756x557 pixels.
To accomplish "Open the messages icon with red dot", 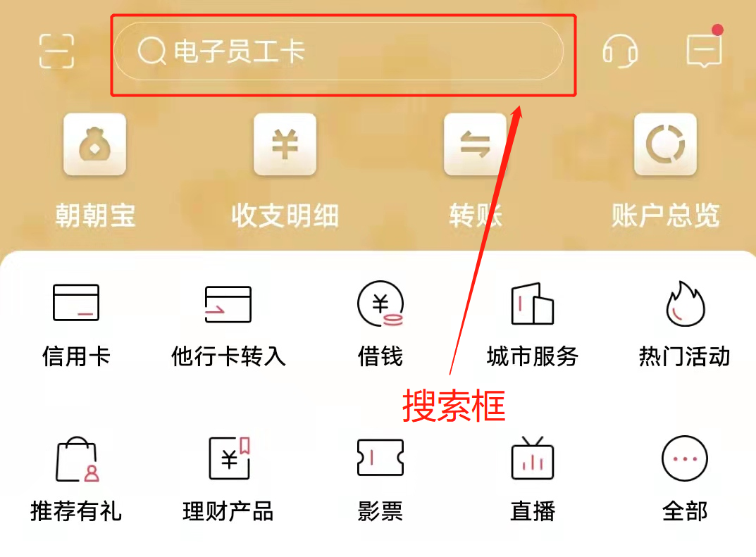I will click(705, 50).
